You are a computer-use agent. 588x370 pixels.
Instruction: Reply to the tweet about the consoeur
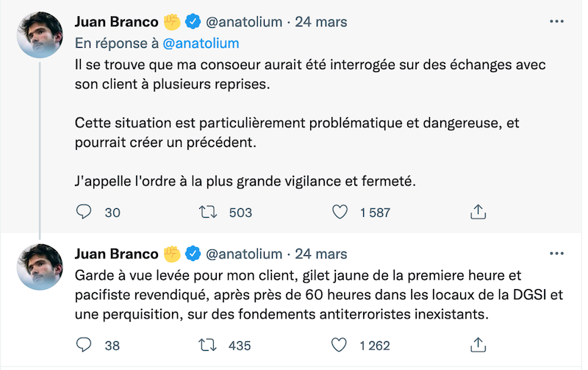pyautogui.click(x=85, y=213)
